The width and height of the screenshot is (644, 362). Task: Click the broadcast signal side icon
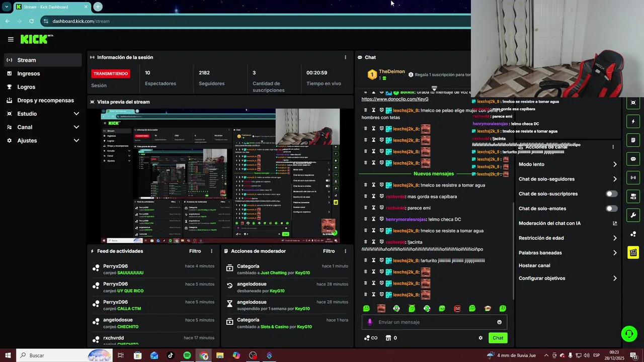tap(633, 177)
